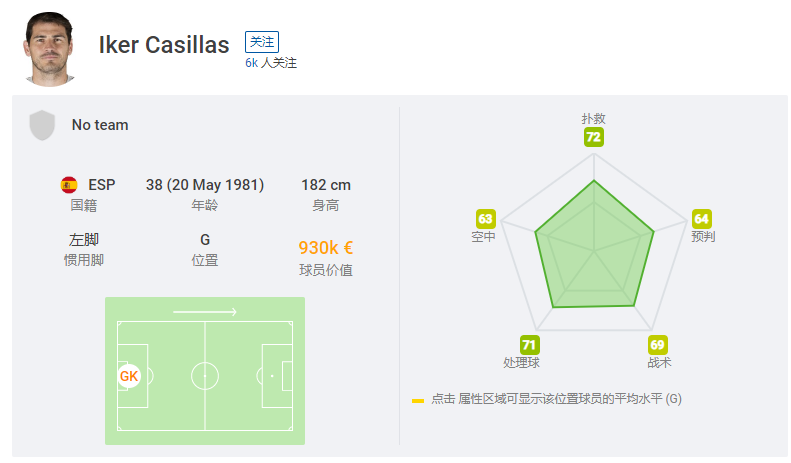Click the 69 战术 rating badge
Image resolution: width=791 pixels, height=463 pixels.
(x=657, y=345)
